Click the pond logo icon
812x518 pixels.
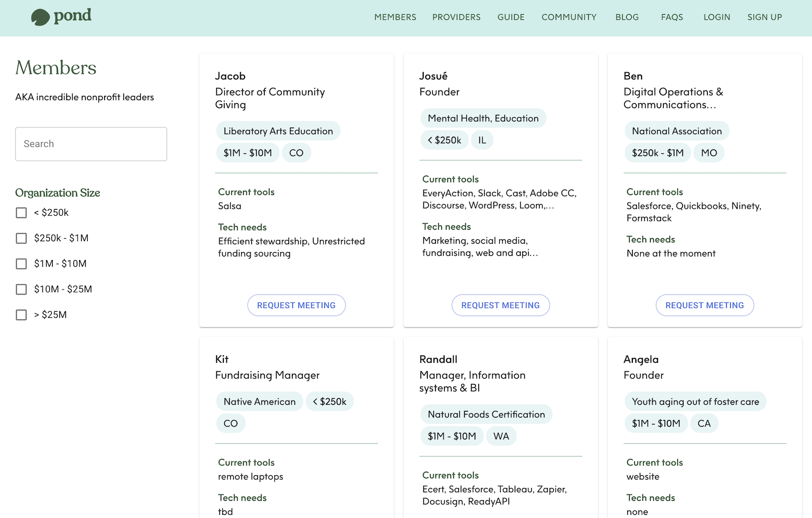[x=40, y=17]
